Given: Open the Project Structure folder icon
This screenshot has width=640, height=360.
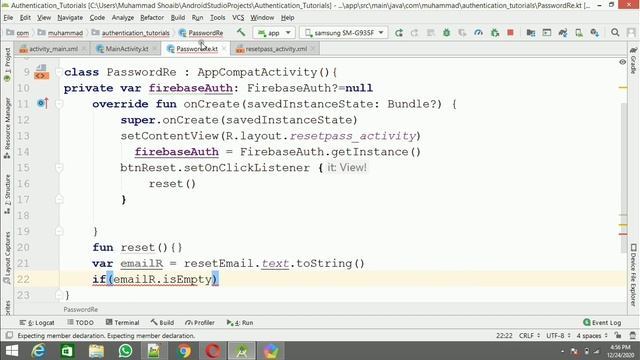Looking at the screenshot, I should point(531,33).
